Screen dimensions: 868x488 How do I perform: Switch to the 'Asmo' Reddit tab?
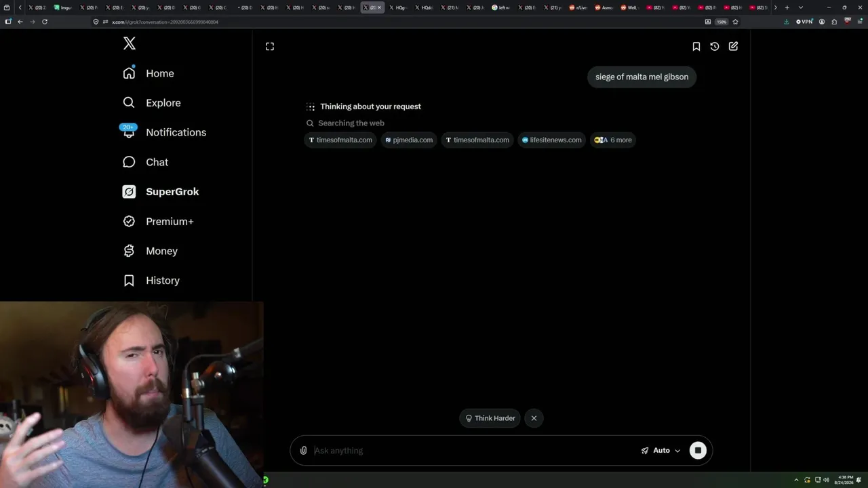pos(604,7)
